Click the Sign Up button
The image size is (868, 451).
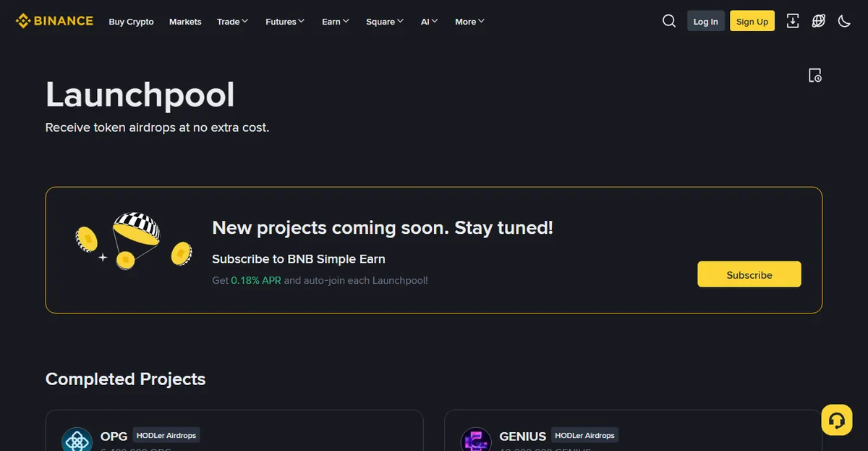(x=752, y=21)
